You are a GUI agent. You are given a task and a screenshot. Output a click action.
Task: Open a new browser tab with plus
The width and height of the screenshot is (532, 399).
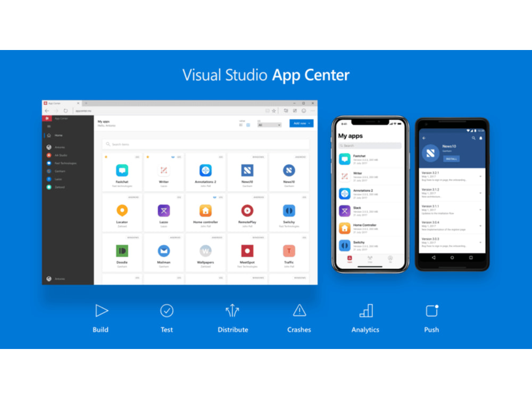(x=86, y=103)
